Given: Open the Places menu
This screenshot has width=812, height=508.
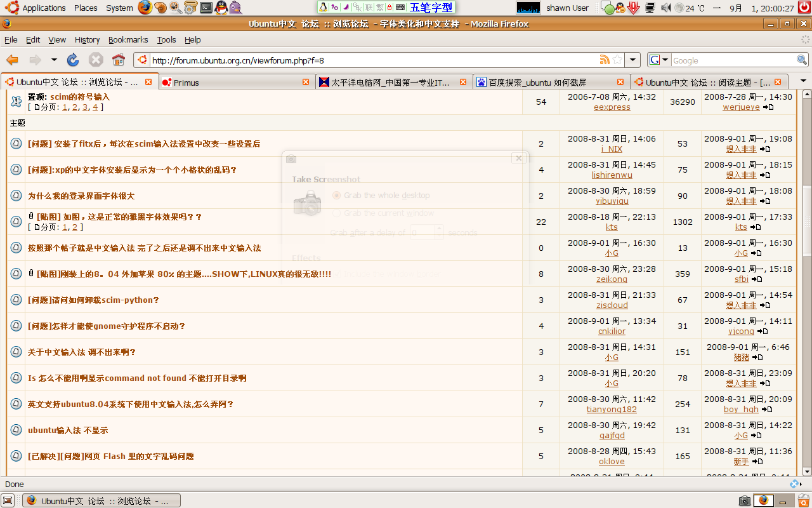Looking at the screenshot, I should pyautogui.click(x=86, y=8).
